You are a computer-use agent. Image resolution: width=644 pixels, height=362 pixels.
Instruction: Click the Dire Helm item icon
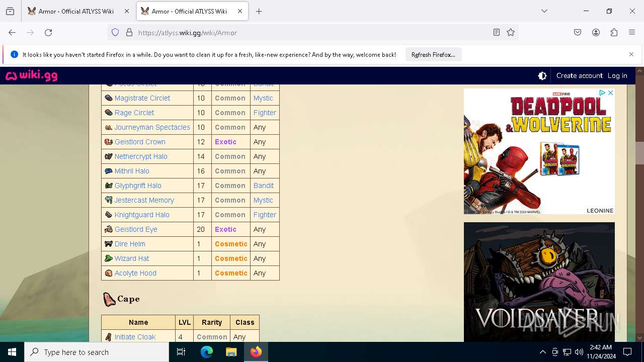click(x=109, y=244)
